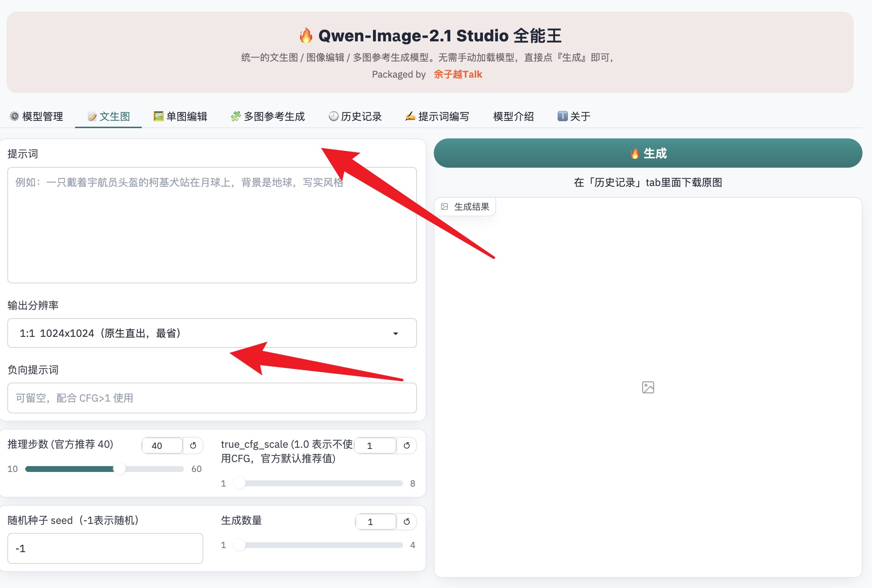Image resolution: width=872 pixels, height=588 pixels.
Task: Focus the 随机种子 seed input
Action: click(105, 548)
